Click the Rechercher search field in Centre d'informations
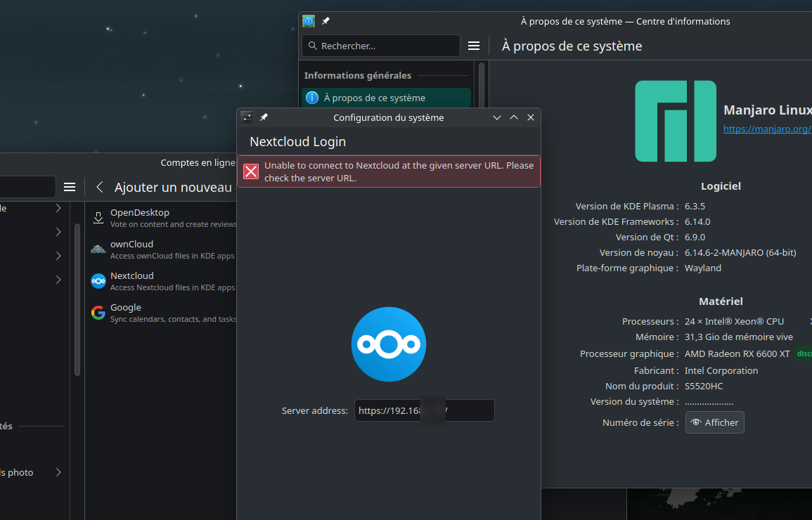812x520 pixels. pos(381,46)
